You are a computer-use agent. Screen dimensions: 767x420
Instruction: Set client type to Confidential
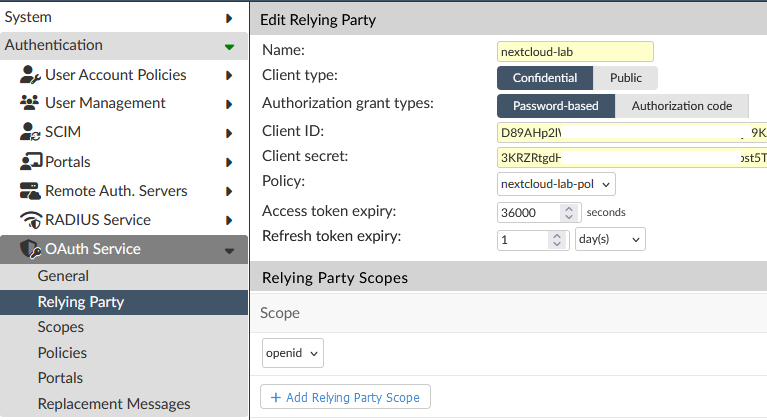(545, 78)
